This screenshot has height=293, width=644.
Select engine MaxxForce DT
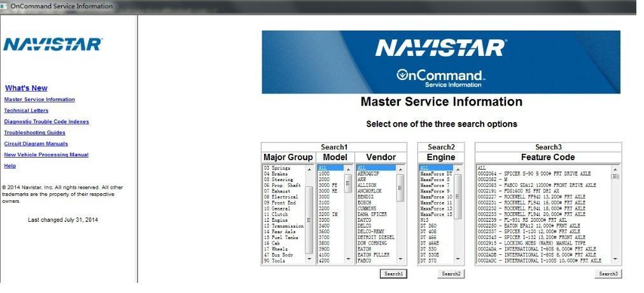coord(436,174)
